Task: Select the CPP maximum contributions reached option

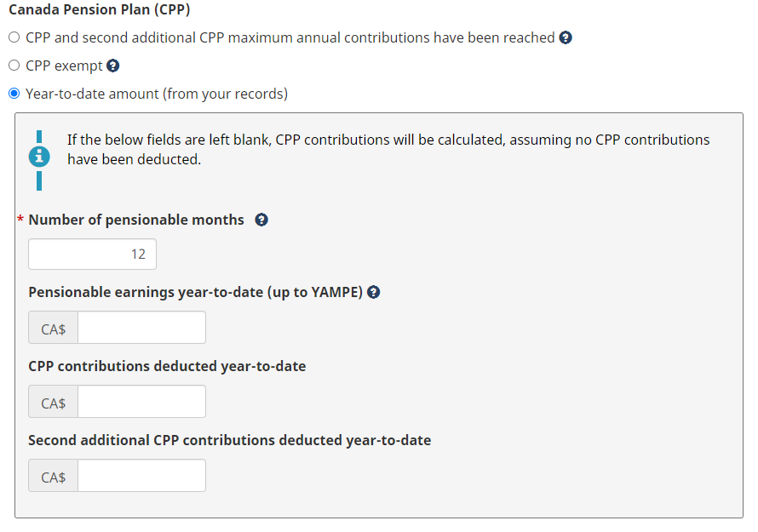Action: [14, 37]
